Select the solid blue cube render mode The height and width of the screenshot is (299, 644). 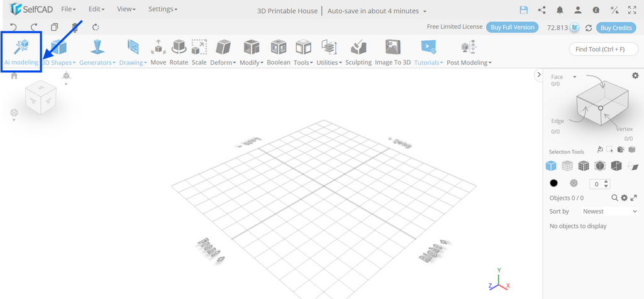[x=551, y=166]
